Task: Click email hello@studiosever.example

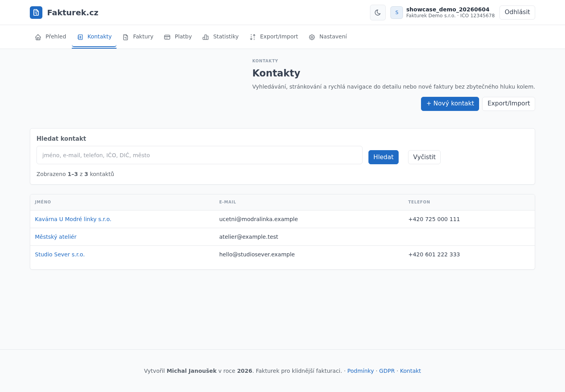Action: tap(257, 254)
